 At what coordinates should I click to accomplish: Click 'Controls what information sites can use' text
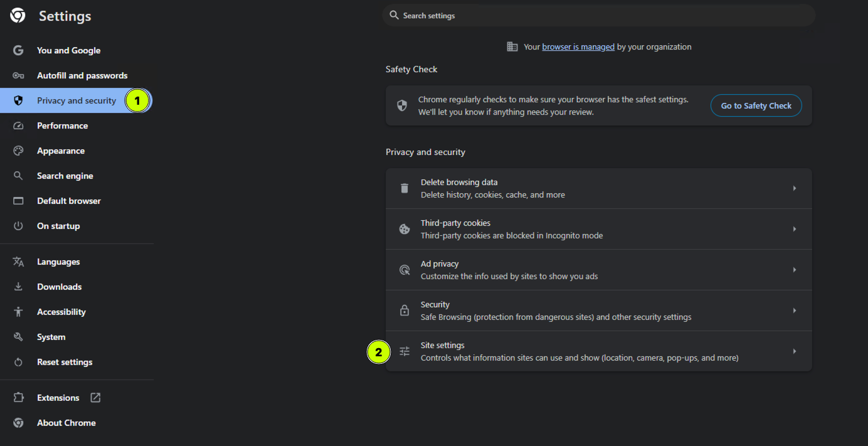click(580, 358)
